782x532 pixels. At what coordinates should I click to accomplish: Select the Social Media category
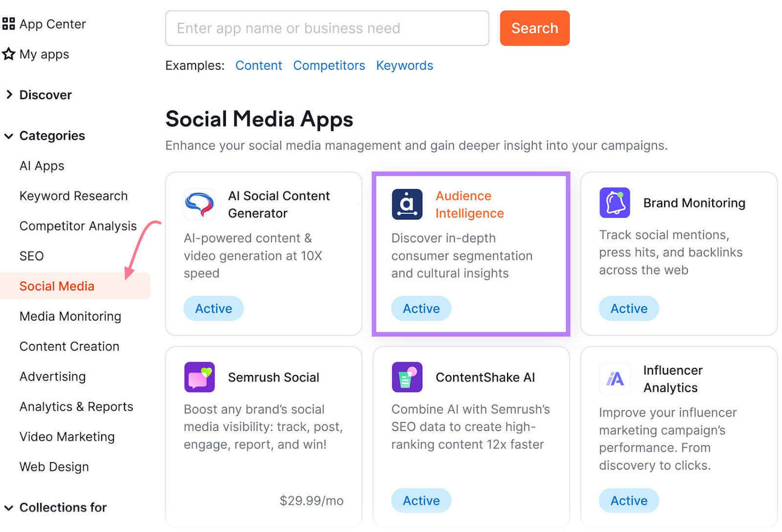[57, 286]
